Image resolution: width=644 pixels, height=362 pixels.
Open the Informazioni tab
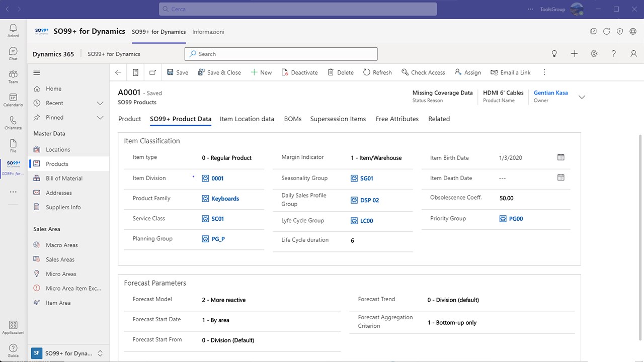point(208,32)
